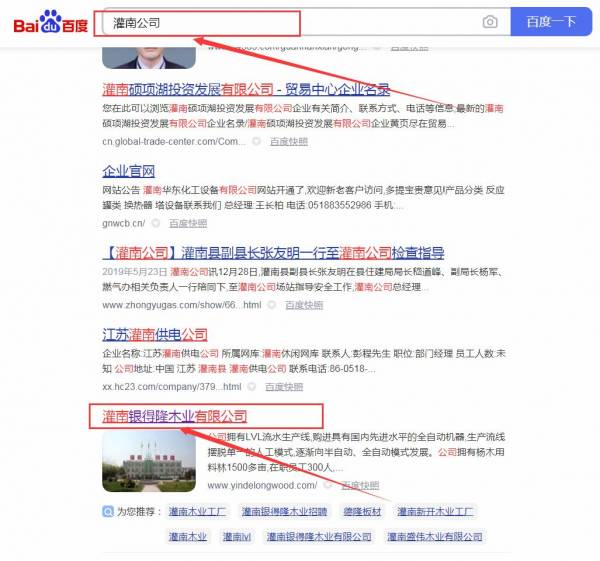Open the 江苏灌南供电公司 result

pos(155,334)
